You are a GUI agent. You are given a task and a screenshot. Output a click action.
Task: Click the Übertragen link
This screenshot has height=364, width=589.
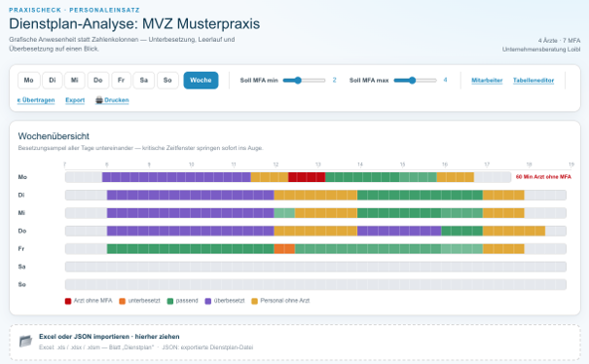(x=36, y=100)
